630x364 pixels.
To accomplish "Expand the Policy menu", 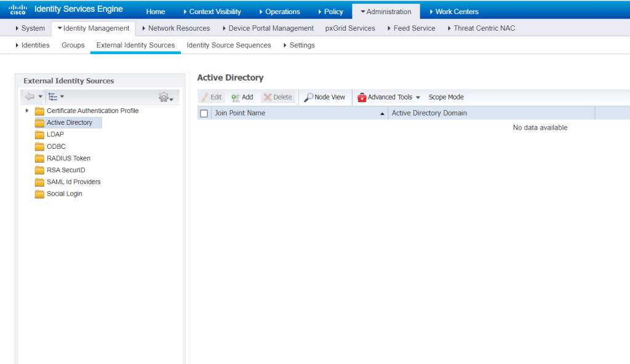I will point(330,12).
